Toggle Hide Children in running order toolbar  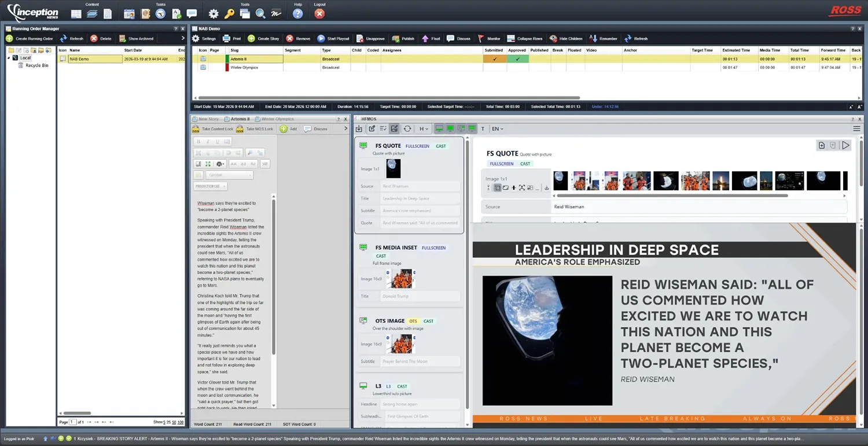click(565, 39)
